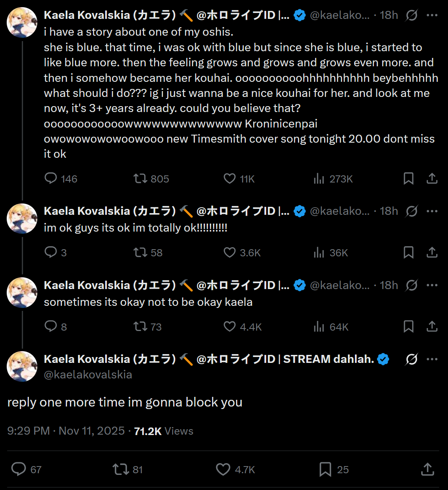Image resolution: width=448 pixels, height=490 pixels.
Task: Open more options on the first tweet
Action: tap(432, 16)
